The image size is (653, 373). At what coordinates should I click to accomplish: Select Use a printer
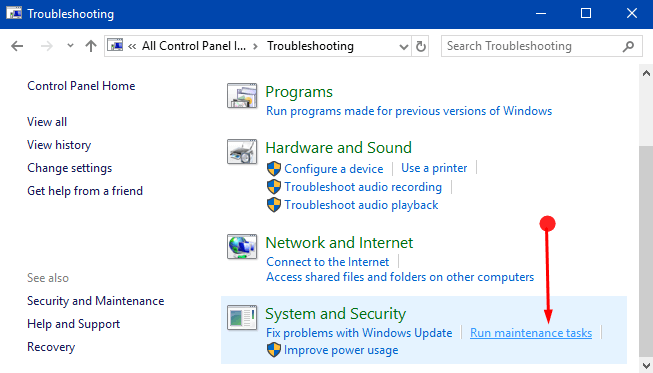tap(434, 168)
